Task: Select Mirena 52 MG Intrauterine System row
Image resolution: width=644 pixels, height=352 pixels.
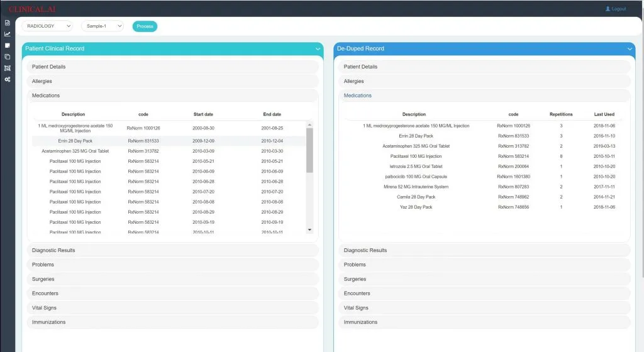Action: [x=484, y=187]
